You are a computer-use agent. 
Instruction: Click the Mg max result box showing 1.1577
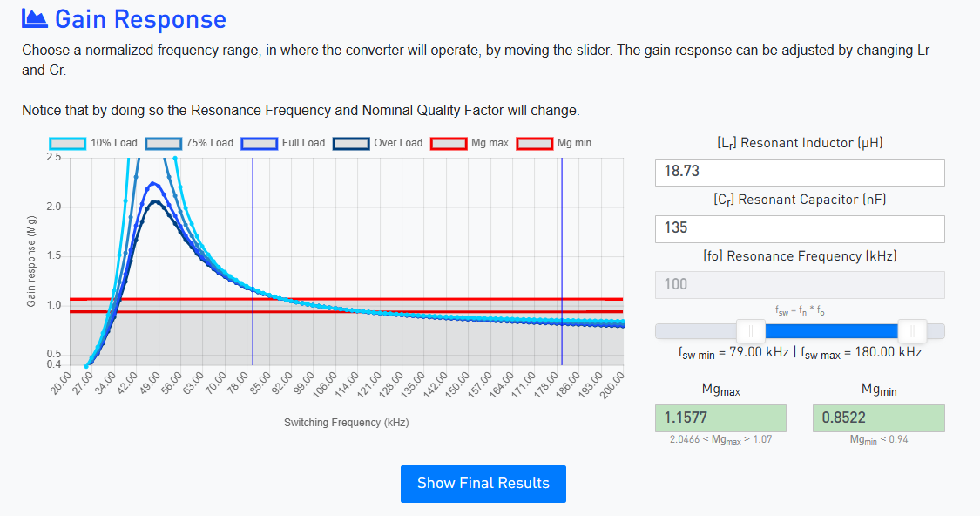pos(720,418)
